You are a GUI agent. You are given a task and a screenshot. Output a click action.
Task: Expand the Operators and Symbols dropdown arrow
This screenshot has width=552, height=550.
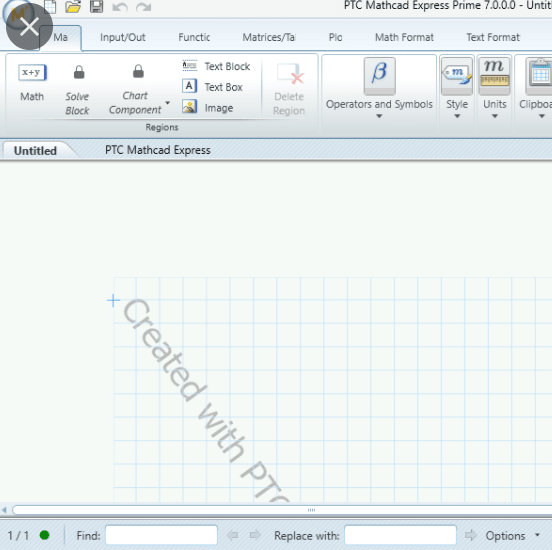379,116
